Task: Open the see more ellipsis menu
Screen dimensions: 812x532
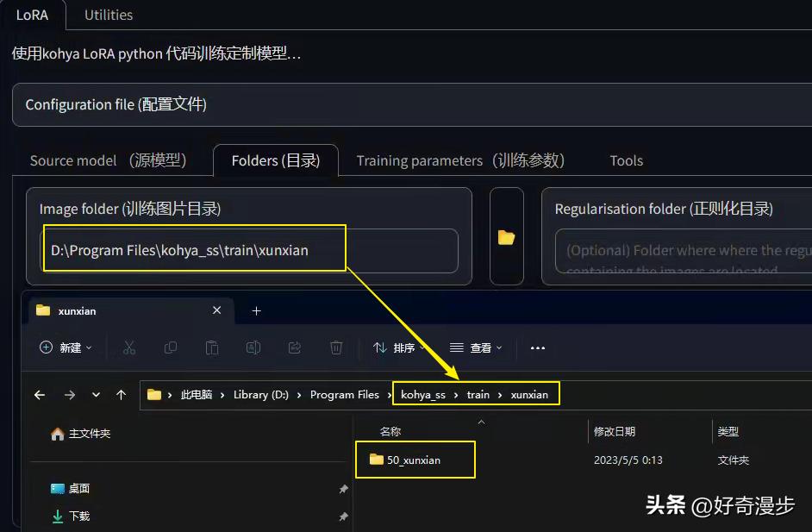Action: [x=538, y=347]
